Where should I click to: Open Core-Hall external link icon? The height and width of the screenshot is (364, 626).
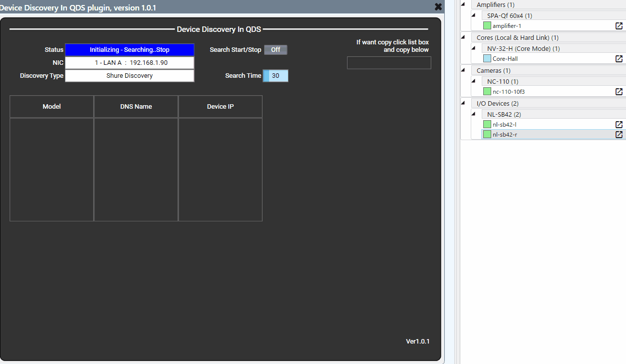click(619, 59)
